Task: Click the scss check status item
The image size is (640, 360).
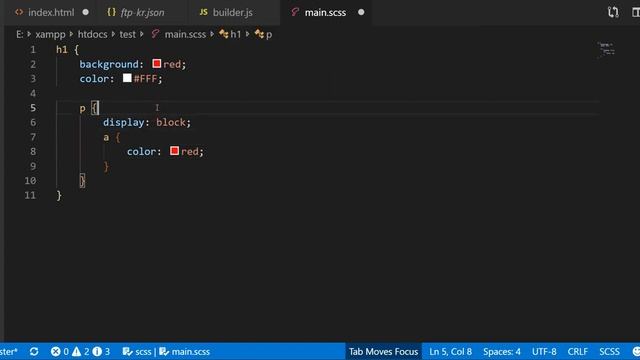Action: [x=137, y=351]
